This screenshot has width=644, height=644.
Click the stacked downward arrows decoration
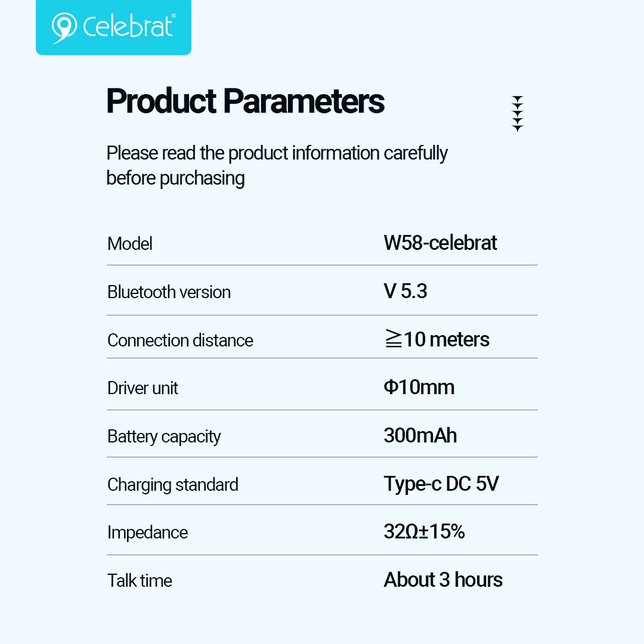click(518, 113)
